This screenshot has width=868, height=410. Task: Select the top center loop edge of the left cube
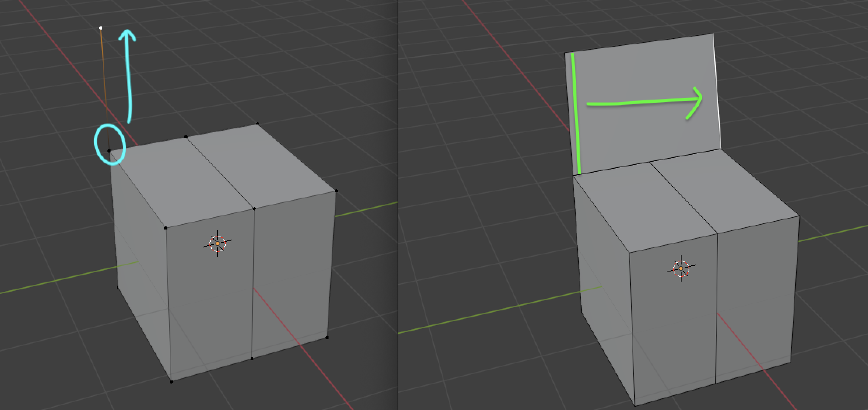[x=220, y=173]
